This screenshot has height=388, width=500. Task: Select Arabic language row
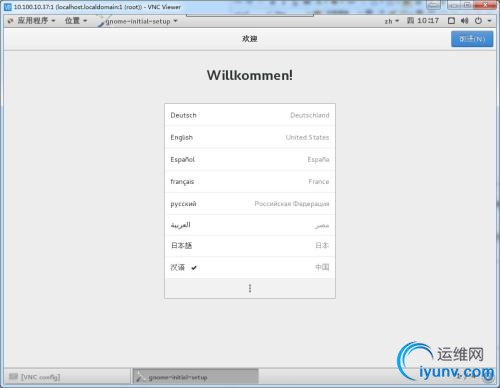(250, 225)
